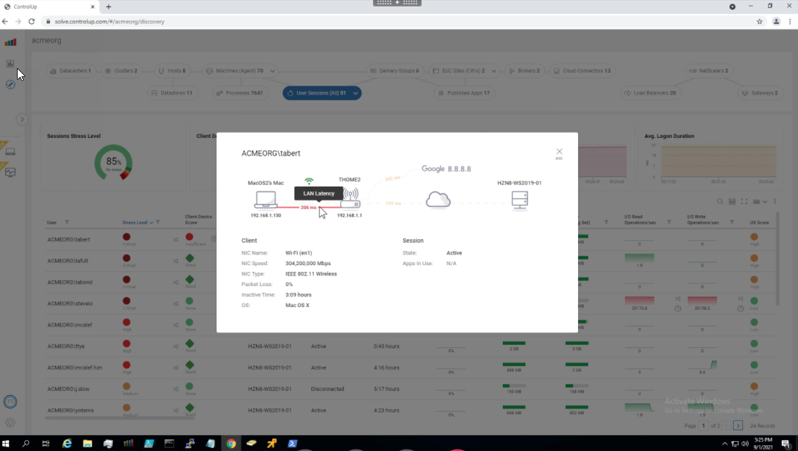The width and height of the screenshot is (798, 451).
Task: Expand Machines (Agent) 70 dropdown arrow
Action: [x=272, y=71]
